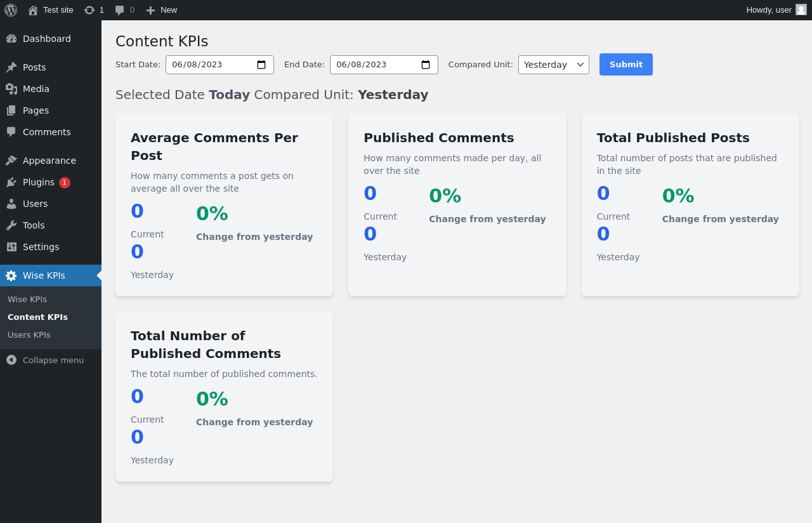Open Start Date calendar picker icon
Viewport: 812px width, 523px height.
(x=261, y=65)
